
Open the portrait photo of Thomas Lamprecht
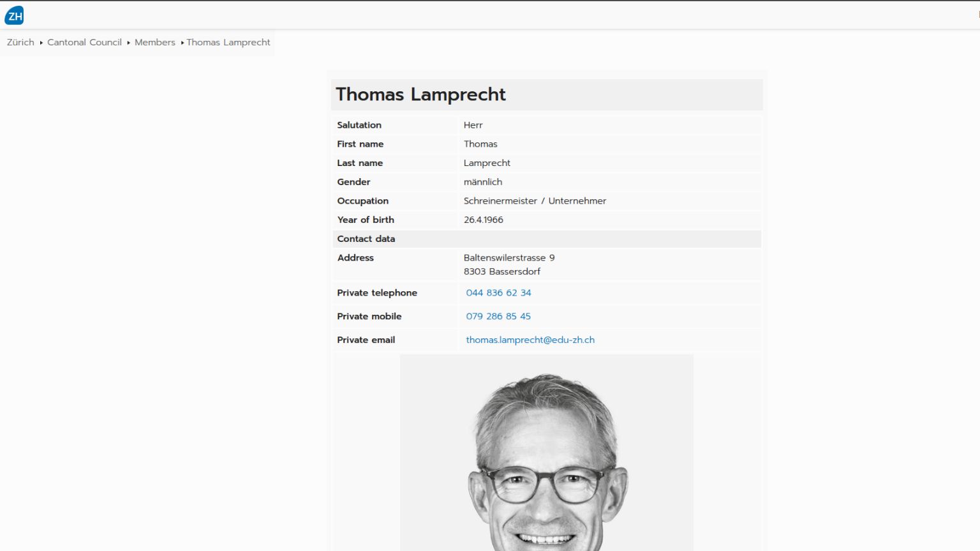coord(547,453)
